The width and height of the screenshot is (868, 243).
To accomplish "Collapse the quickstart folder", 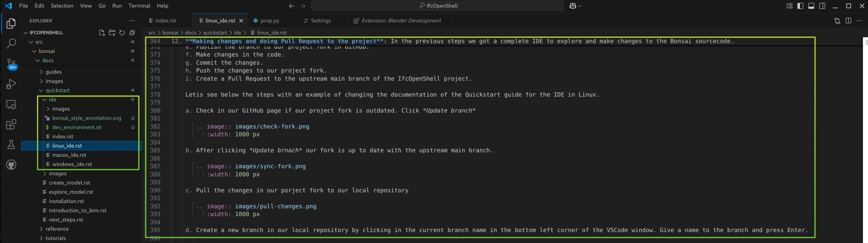I will (x=41, y=90).
